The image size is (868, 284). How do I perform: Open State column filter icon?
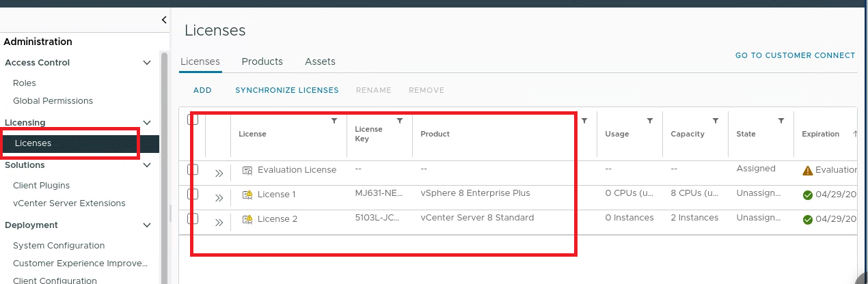click(781, 121)
